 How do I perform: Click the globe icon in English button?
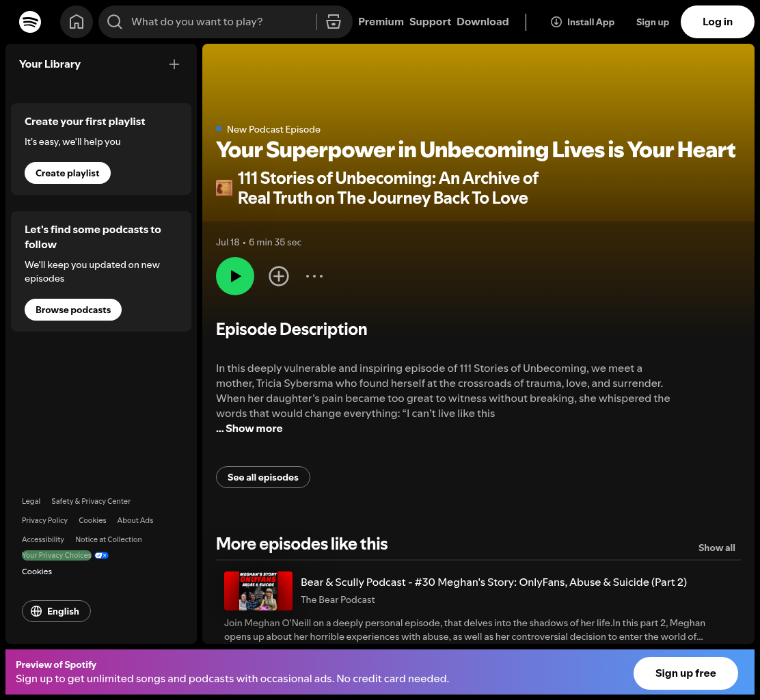click(x=36, y=611)
